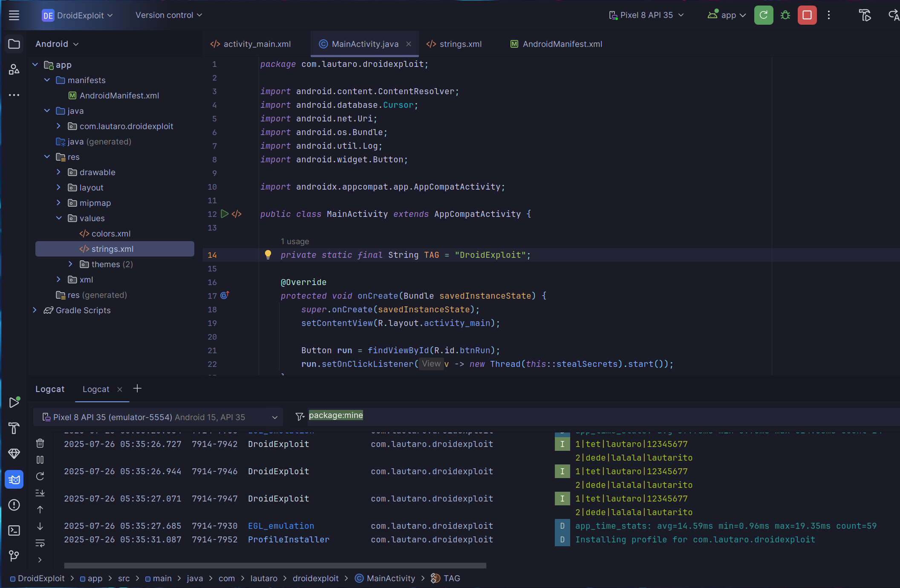The height and width of the screenshot is (588, 900).
Task: Click the lightbulb quick-fix on line 14
Action: [268, 255]
